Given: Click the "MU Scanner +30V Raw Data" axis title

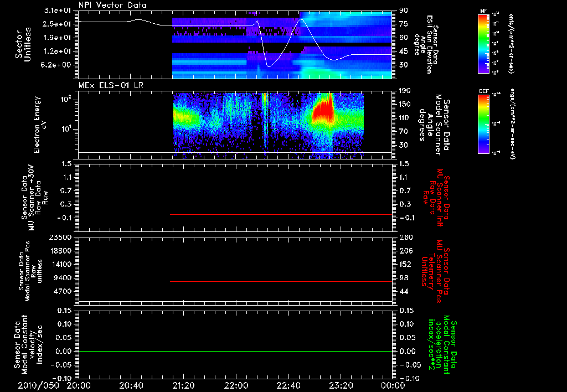Looking at the screenshot, I should pos(34,198).
